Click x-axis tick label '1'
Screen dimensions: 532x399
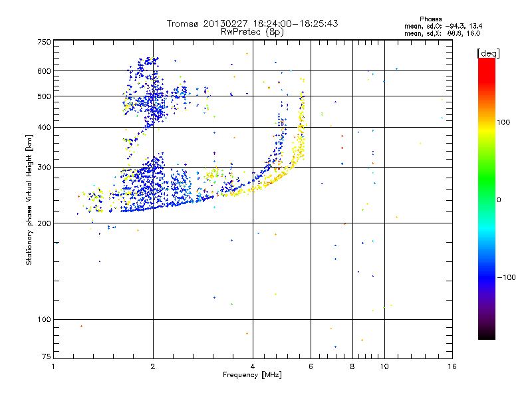(x=53, y=366)
